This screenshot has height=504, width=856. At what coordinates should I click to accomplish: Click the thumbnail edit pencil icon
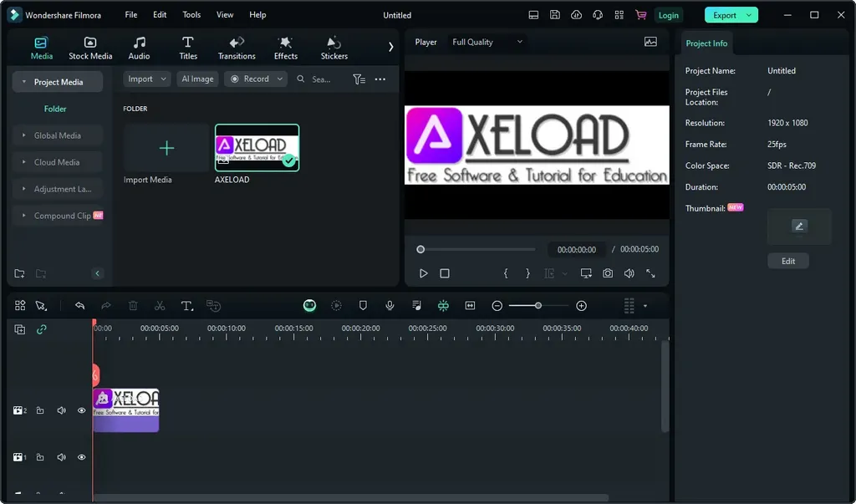pyautogui.click(x=799, y=226)
